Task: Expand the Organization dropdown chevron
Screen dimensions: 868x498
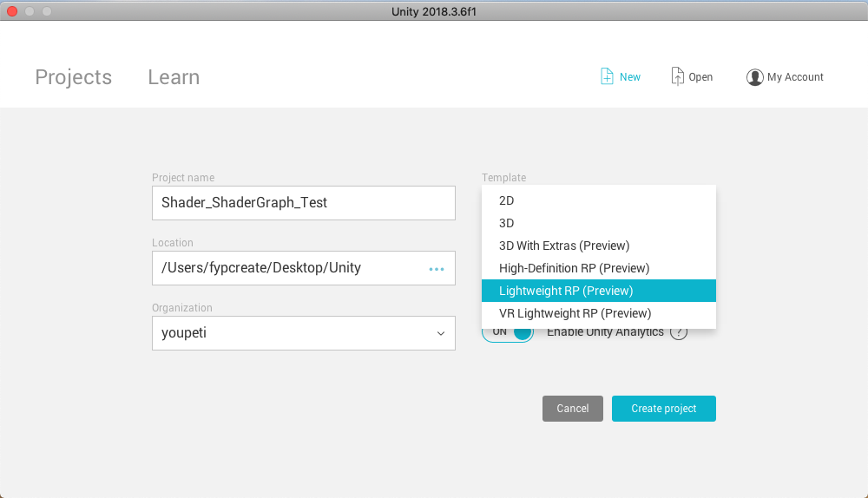Action: pos(440,333)
